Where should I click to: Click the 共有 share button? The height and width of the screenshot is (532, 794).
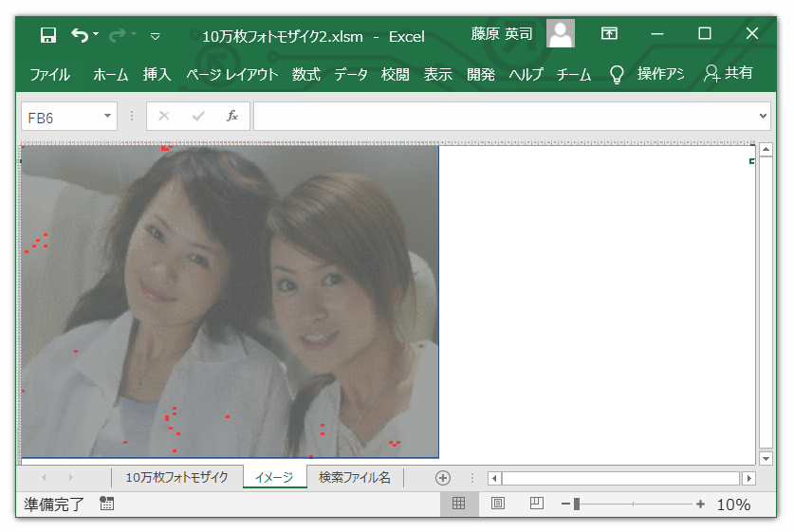[x=729, y=73]
